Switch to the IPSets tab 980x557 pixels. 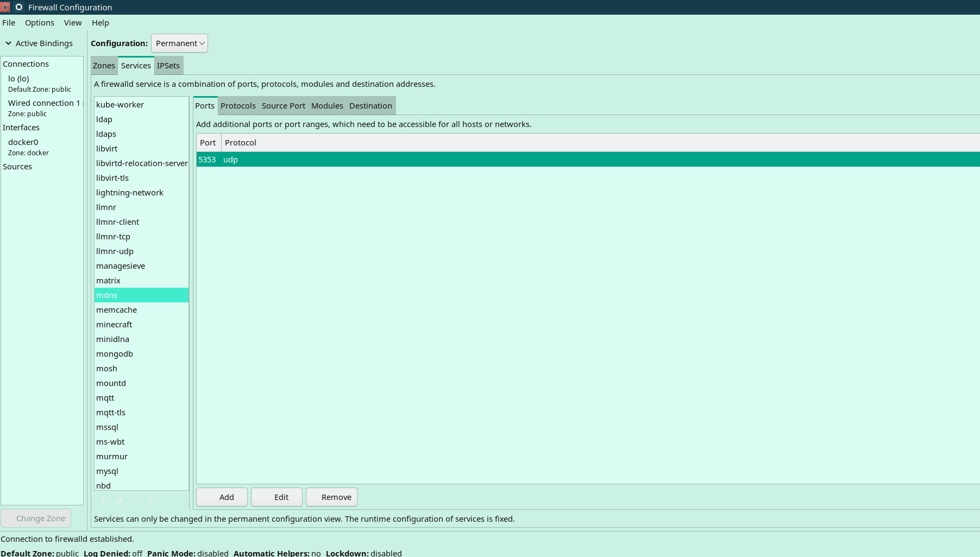[x=168, y=66]
